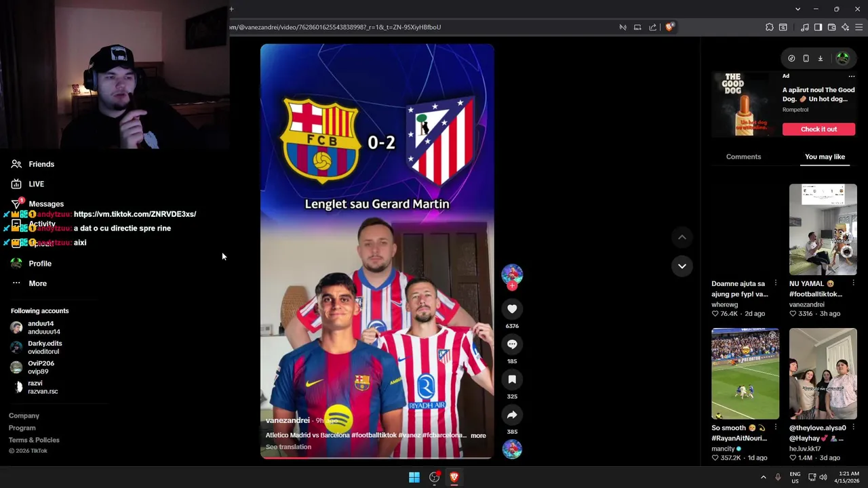Viewport: 868px width, 488px height.
Task: Open the OviP206 following account
Action: tap(33, 367)
